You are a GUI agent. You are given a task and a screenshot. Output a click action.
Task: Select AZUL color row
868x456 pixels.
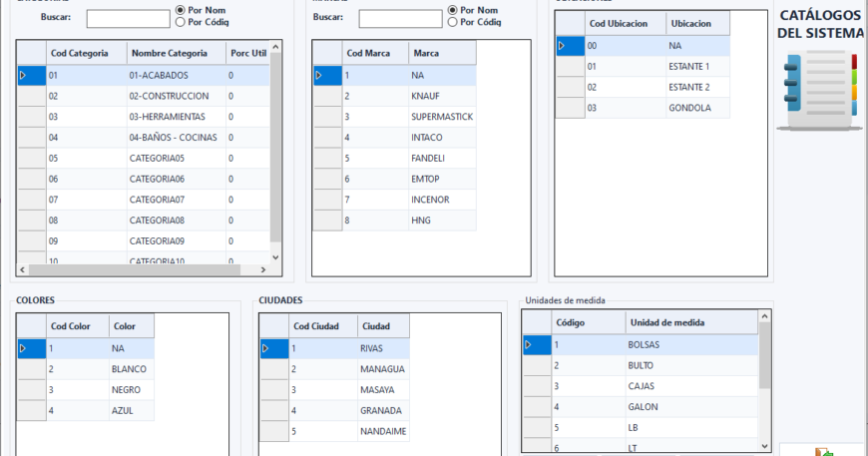tap(86, 411)
